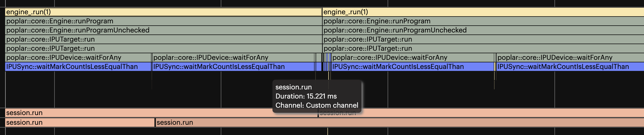This screenshot has width=644, height=135.
Task: Select the left runProgramUnchecked span
Action: (x=163, y=30)
